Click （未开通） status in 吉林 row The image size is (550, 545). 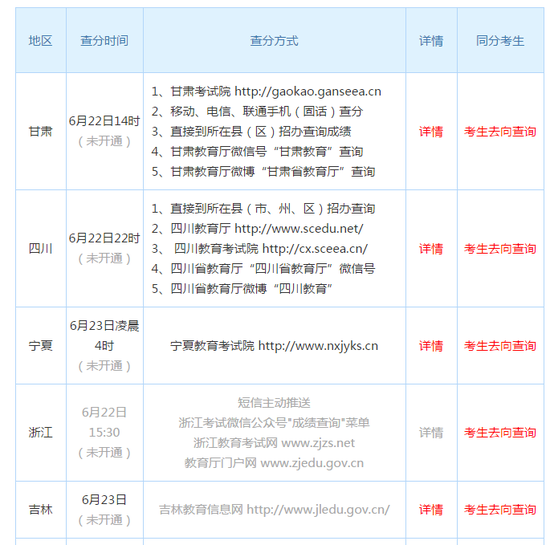point(105,520)
